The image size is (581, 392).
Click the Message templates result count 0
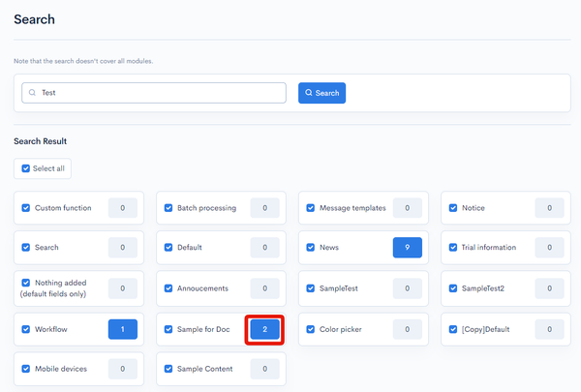pos(408,208)
